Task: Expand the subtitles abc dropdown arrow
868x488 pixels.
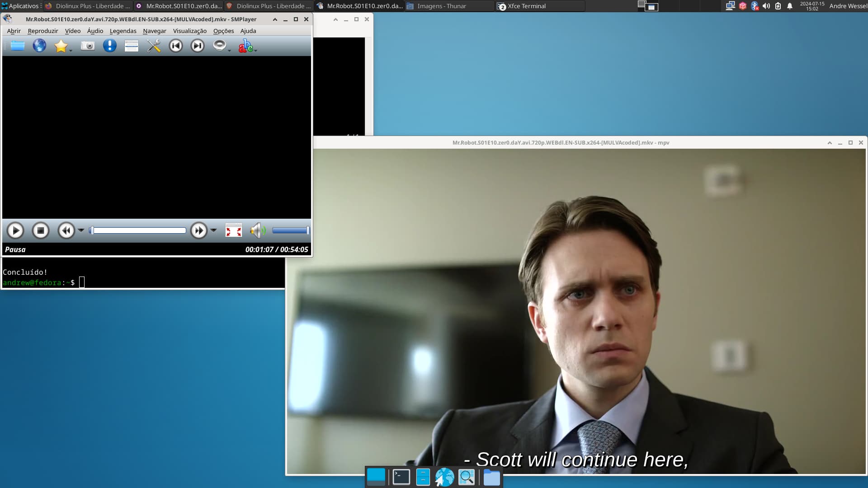Action: coord(256,50)
